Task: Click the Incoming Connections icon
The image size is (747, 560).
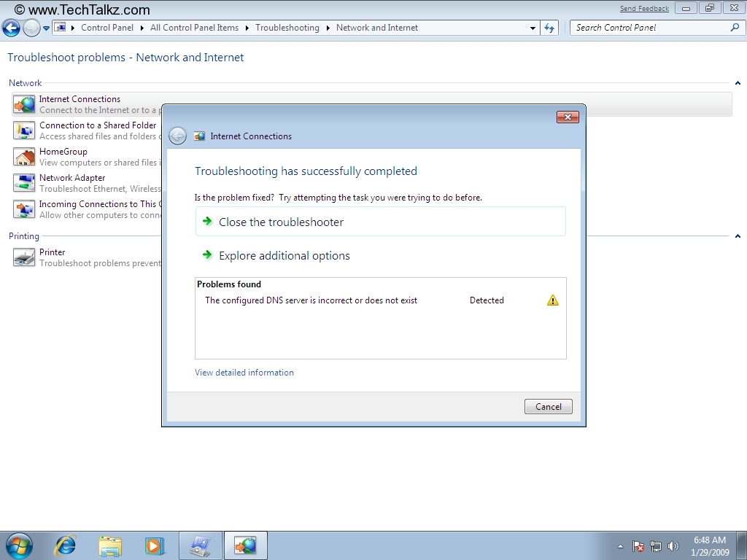Action: (x=24, y=209)
